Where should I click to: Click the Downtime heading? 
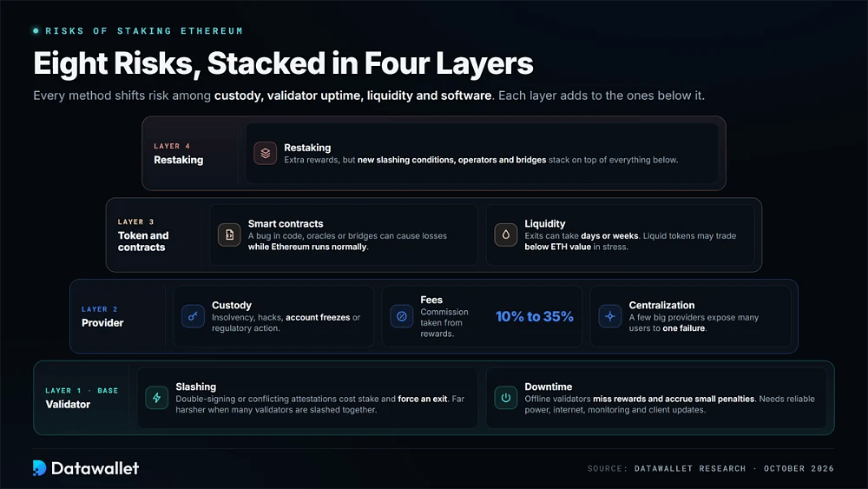click(548, 387)
